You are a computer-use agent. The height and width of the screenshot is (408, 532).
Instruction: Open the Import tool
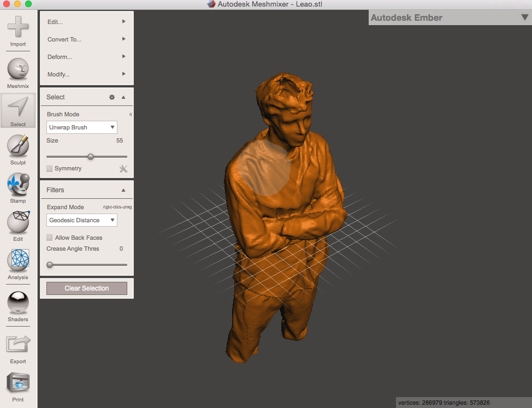(x=18, y=31)
